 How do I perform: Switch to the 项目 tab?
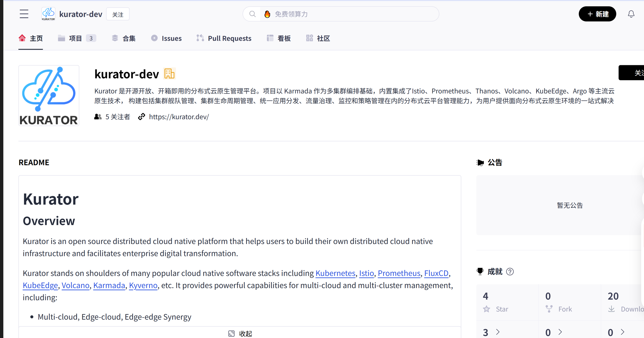point(75,38)
